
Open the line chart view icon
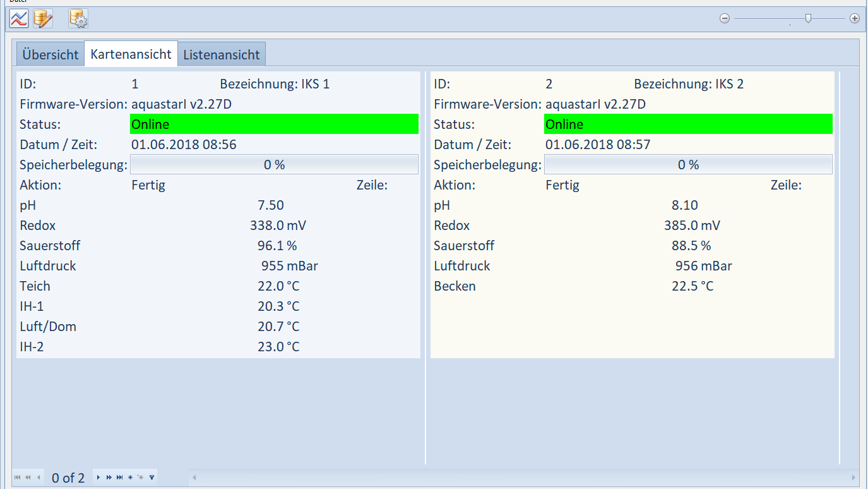pos(19,18)
